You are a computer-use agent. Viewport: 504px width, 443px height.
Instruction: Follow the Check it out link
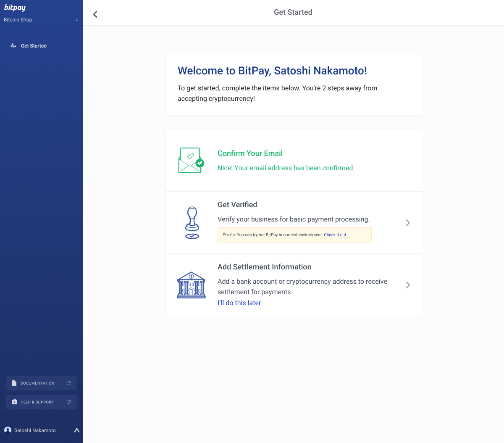(335, 235)
